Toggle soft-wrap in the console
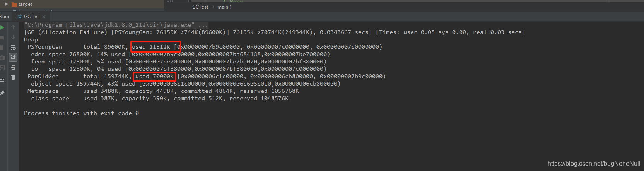 click(13, 47)
